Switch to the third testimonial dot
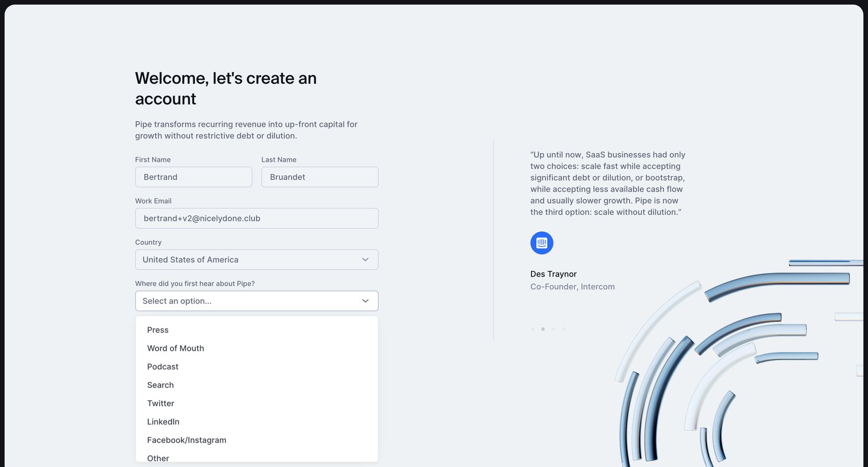 coord(553,329)
